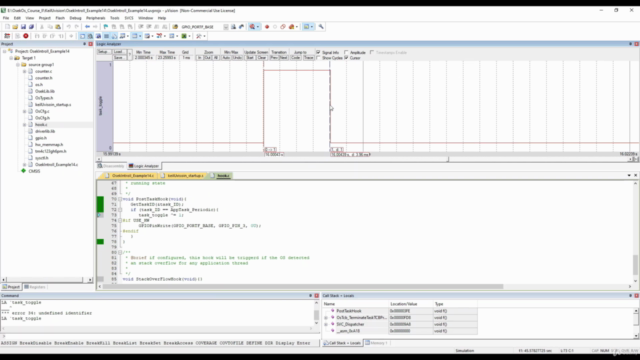Screen dimensions: 640x360
Task: Toggle the Signal Info checkbox
Action: pos(318,52)
